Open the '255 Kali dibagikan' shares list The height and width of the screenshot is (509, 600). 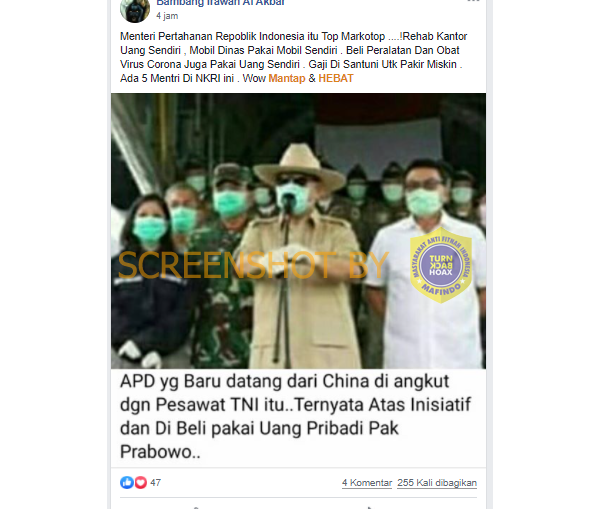click(x=437, y=483)
